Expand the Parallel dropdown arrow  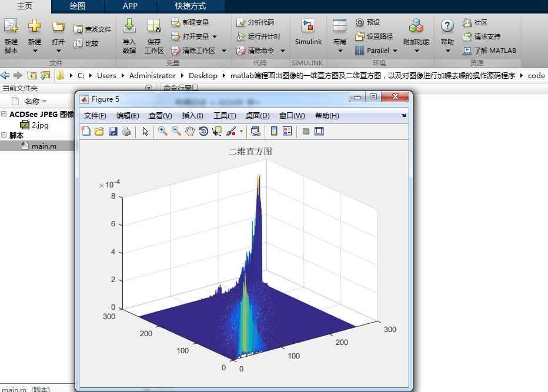(x=395, y=51)
